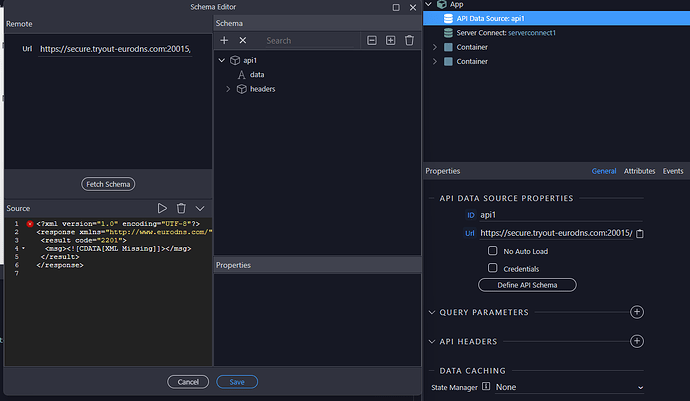The height and width of the screenshot is (401, 690).
Task: Save the schema
Action: pos(237,382)
